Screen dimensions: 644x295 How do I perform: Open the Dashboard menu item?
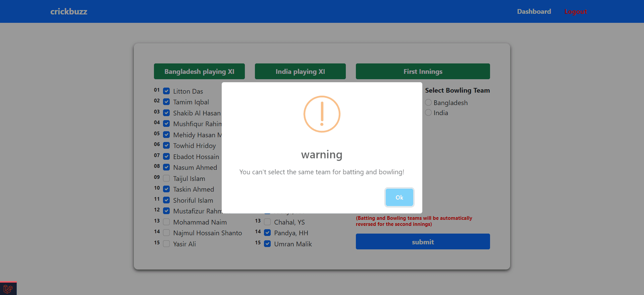tap(534, 11)
